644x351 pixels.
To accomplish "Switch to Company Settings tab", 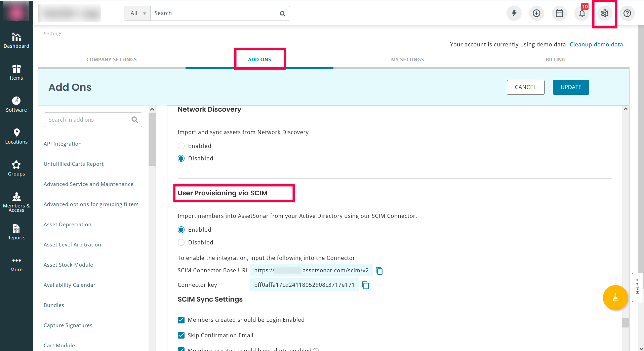I will tap(111, 60).
